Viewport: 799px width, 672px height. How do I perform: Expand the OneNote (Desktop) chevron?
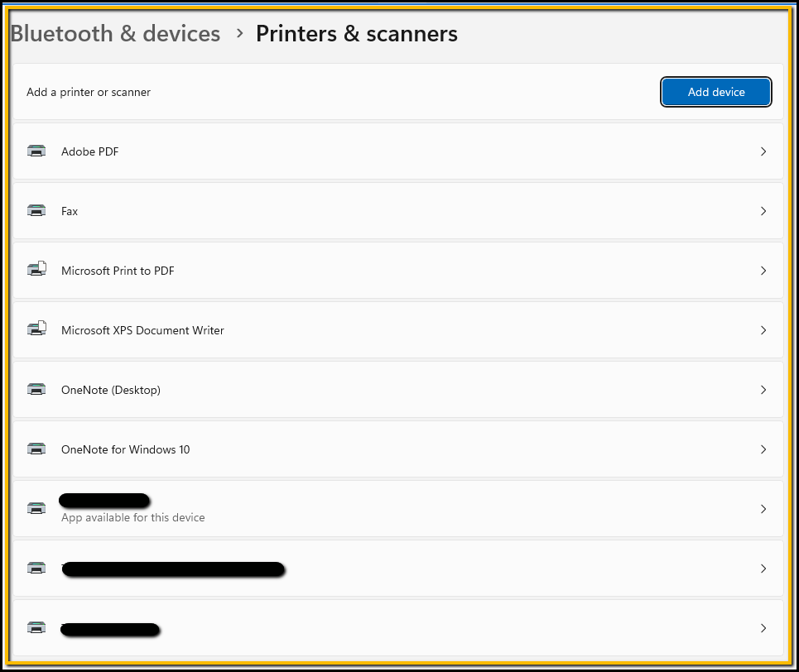pos(763,390)
